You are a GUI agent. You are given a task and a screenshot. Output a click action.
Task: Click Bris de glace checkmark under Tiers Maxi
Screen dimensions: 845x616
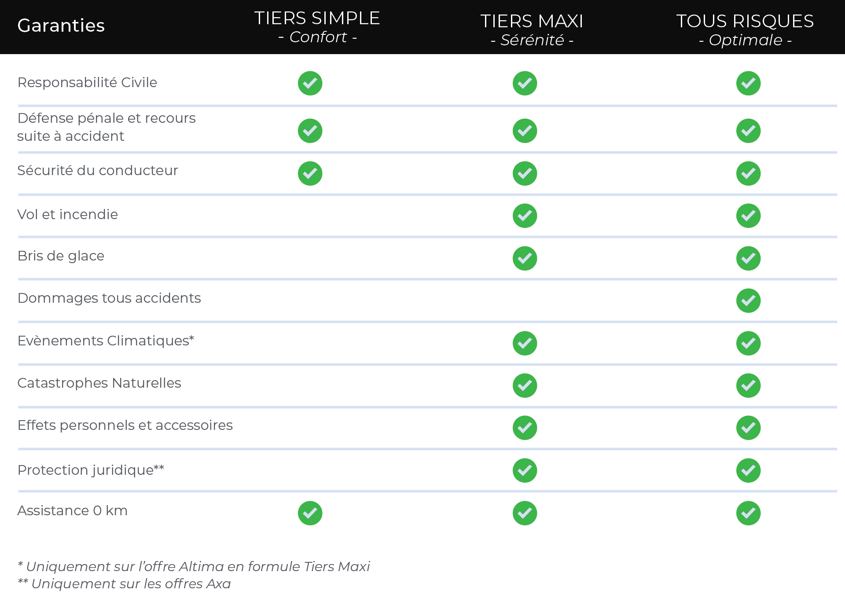coord(525,258)
